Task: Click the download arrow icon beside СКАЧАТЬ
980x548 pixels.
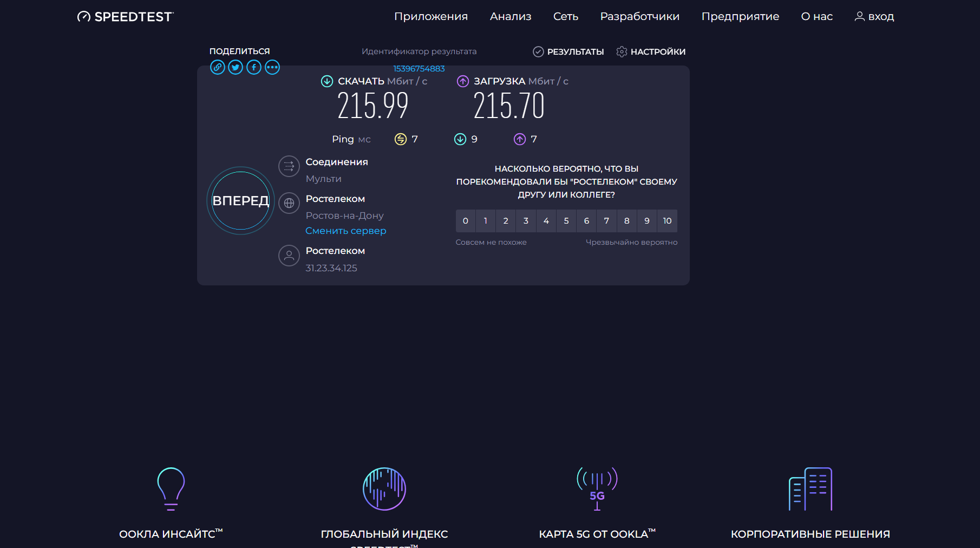Action: click(327, 81)
